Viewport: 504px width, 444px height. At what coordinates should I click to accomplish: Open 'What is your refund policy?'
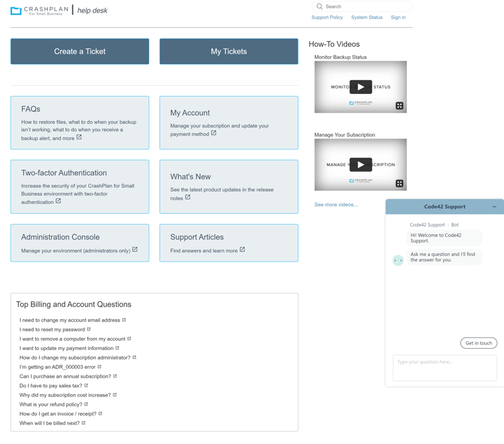pos(51,404)
